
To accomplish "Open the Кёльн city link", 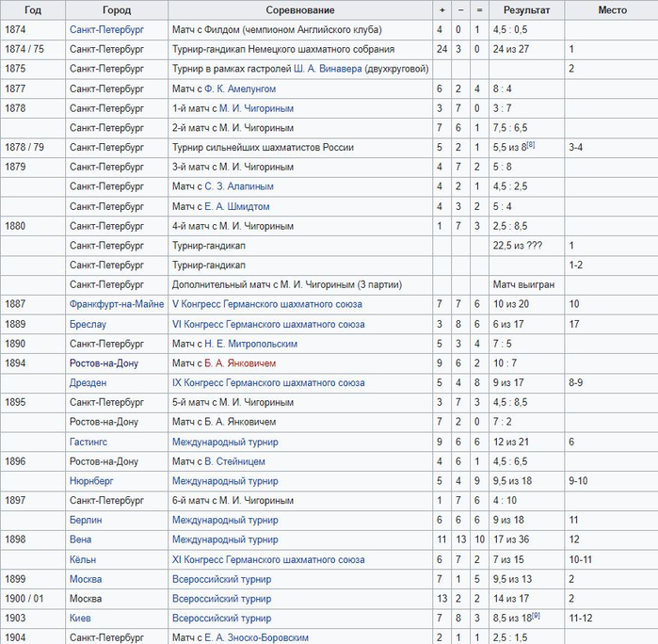I will click(x=83, y=560).
